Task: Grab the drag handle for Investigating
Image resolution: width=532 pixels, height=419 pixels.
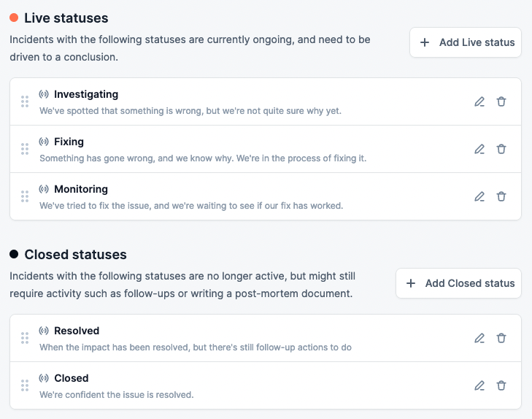Action: point(25,101)
